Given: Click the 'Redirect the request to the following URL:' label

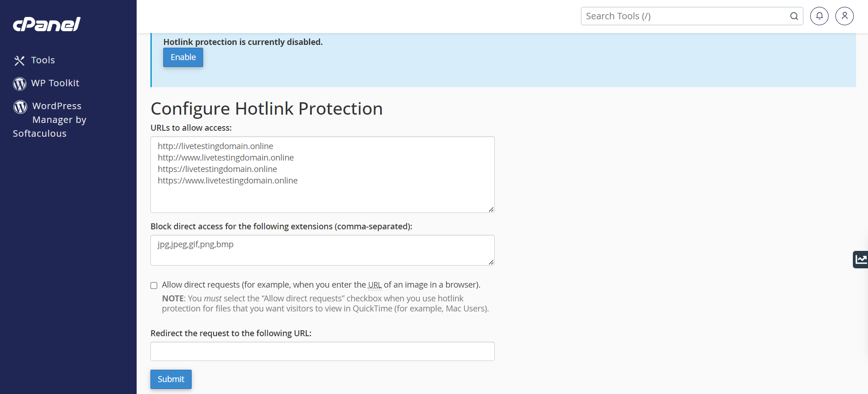Looking at the screenshot, I should [x=231, y=333].
